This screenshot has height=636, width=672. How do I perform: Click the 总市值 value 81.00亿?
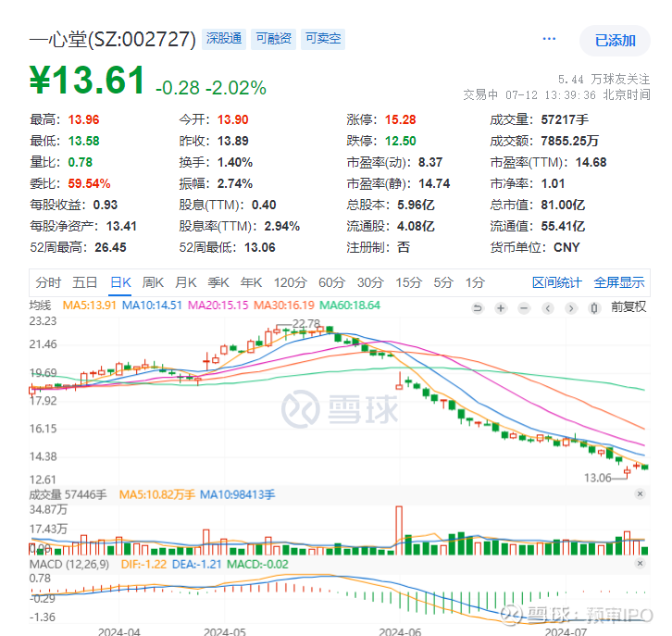[563, 205]
